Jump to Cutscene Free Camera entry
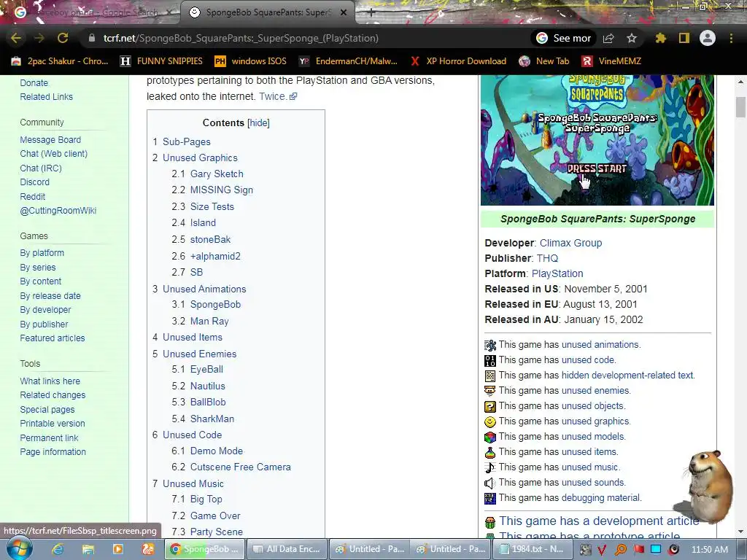Screen dimensions: 747x560 pos(240,467)
